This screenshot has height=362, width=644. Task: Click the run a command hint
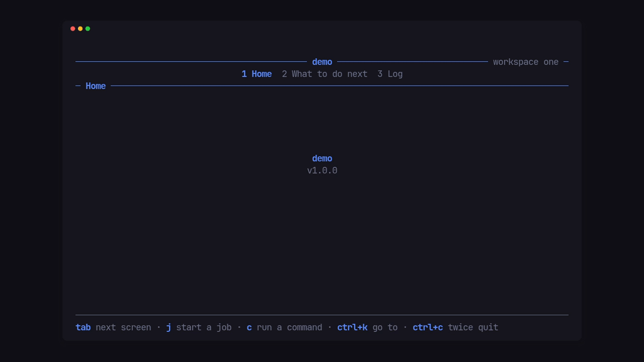click(289, 327)
